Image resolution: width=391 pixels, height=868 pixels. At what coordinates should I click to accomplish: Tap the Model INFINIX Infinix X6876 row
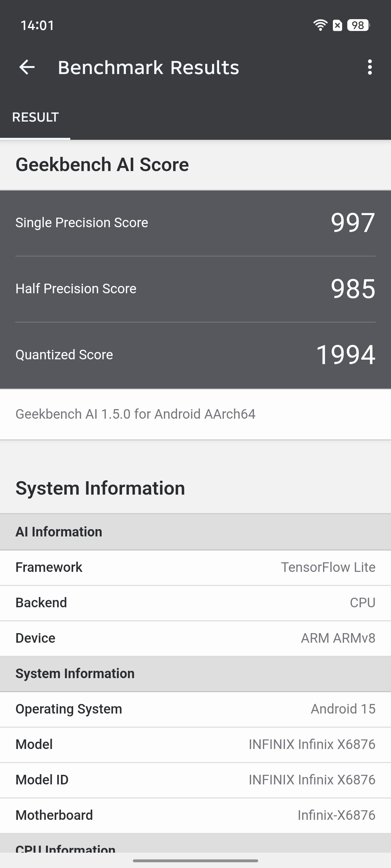click(195, 744)
